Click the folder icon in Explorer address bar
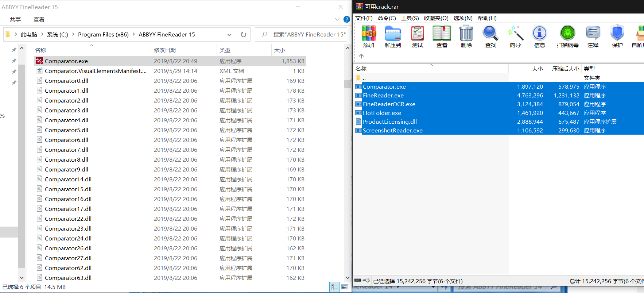Screen dimensions: 644x293 click(x=8, y=34)
